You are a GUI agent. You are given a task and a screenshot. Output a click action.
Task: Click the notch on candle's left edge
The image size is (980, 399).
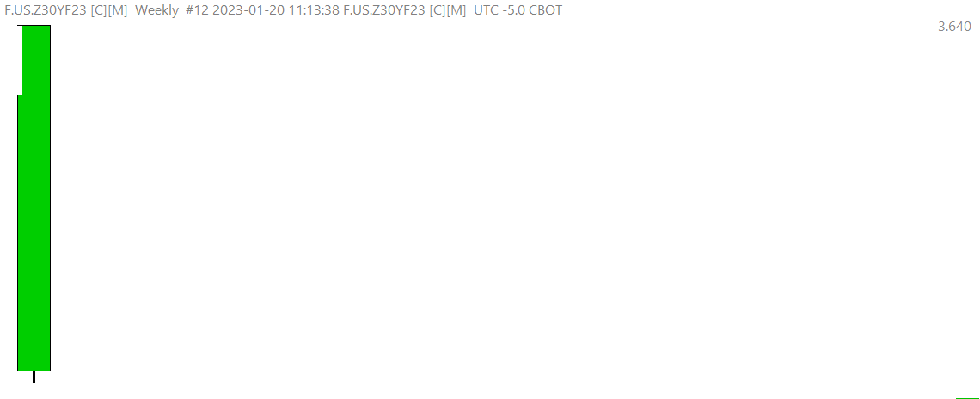pyautogui.click(x=20, y=95)
